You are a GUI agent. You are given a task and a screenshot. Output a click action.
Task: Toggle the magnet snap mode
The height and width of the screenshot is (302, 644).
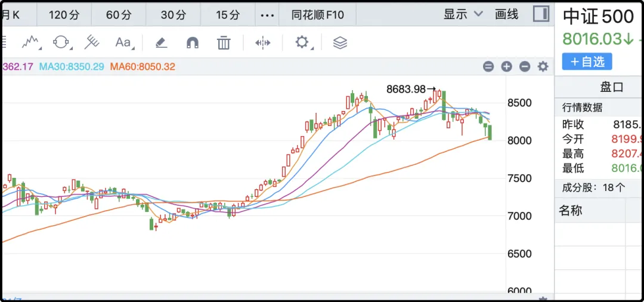193,42
